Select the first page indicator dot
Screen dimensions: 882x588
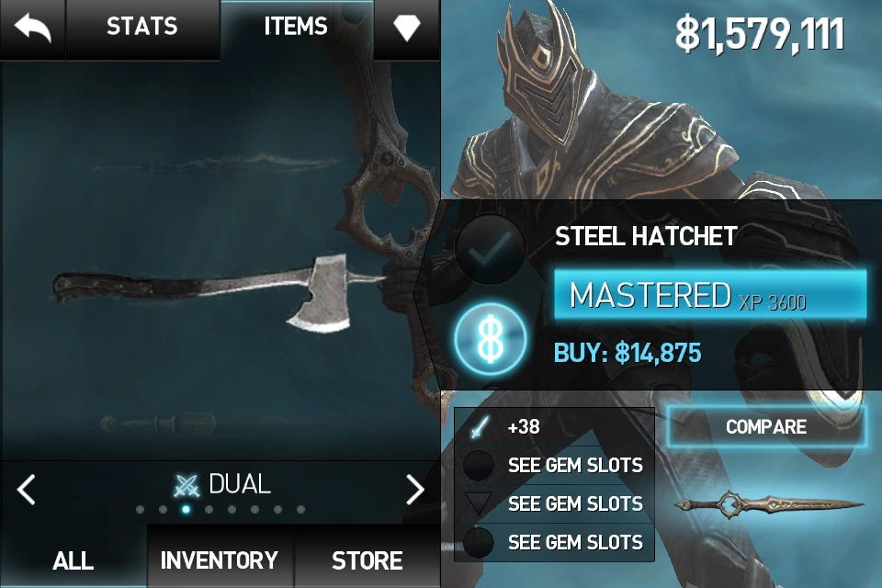(140, 510)
